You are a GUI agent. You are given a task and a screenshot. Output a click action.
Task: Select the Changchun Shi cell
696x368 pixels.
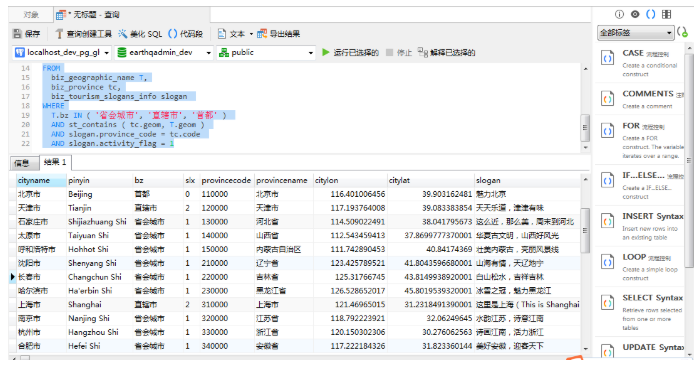(99, 277)
